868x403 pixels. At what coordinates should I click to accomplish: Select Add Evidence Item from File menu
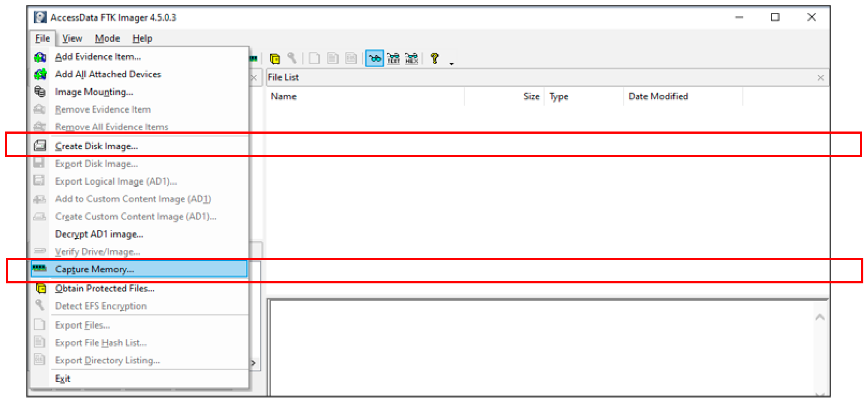[98, 57]
